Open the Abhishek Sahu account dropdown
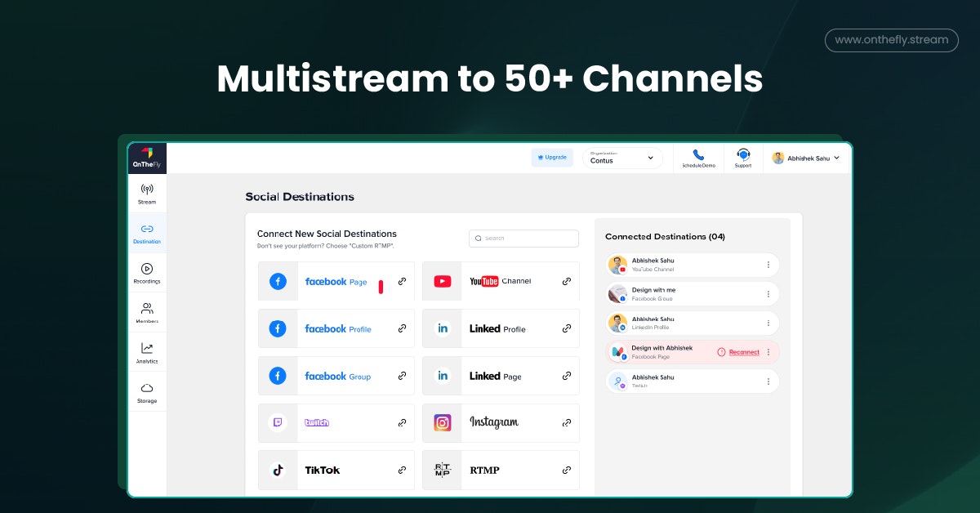Image resolution: width=980 pixels, height=513 pixels. 806,158
